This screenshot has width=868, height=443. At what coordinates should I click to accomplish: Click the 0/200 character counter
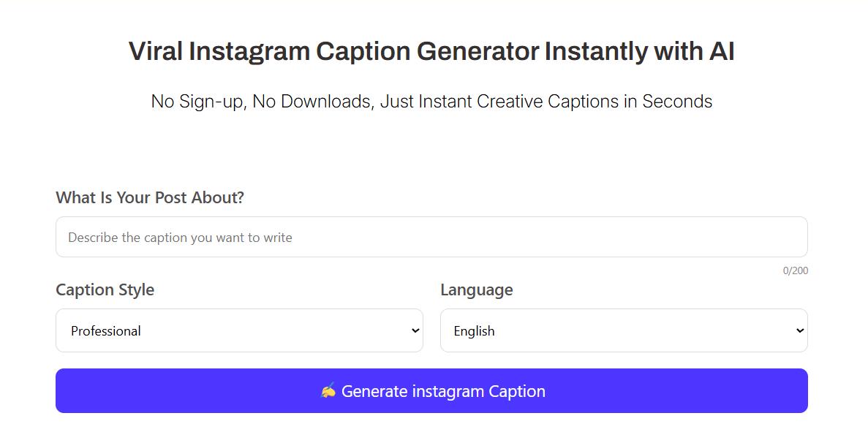[x=796, y=270]
